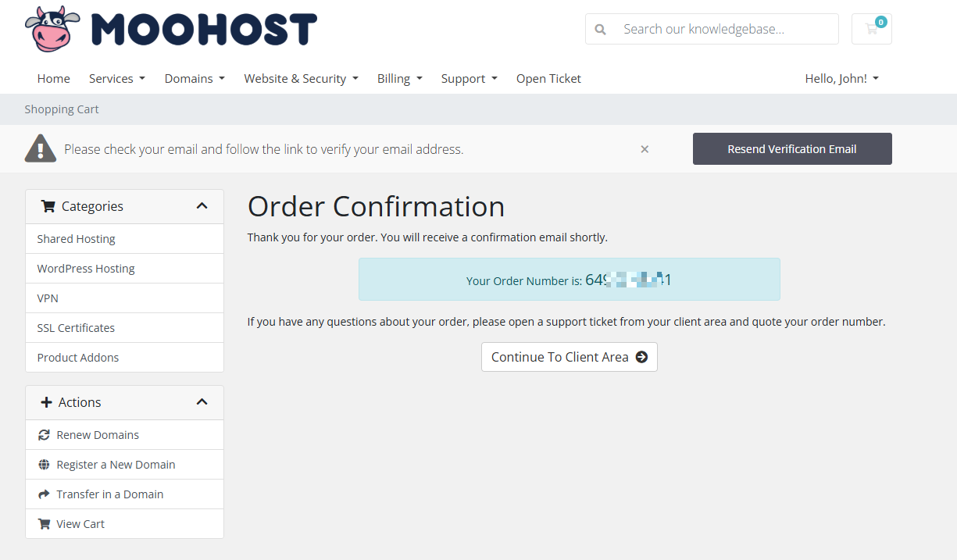The width and height of the screenshot is (957, 560).
Task: Expand the Domains dropdown menu
Action: pyautogui.click(x=195, y=79)
